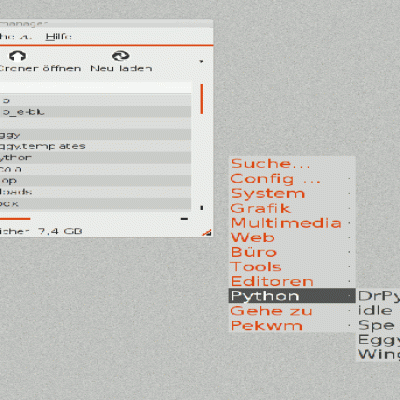The image size is (400, 400).
Task: Launch DrPy from the Python submenu
Action: point(378,296)
